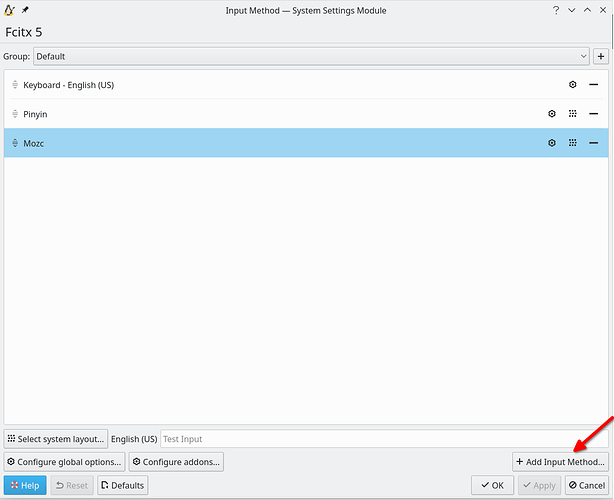
Task: Open settings gear for Keyboard - English (US)
Action: pyautogui.click(x=572, y=85)
